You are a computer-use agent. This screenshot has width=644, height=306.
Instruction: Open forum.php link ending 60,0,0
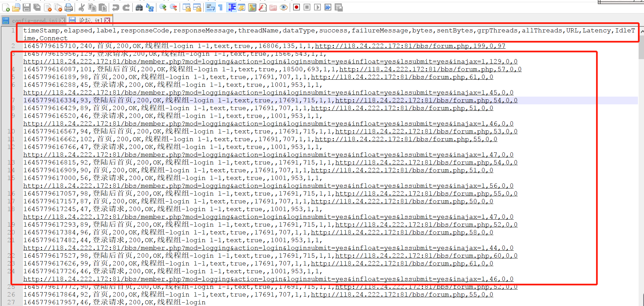click(426, 256)
